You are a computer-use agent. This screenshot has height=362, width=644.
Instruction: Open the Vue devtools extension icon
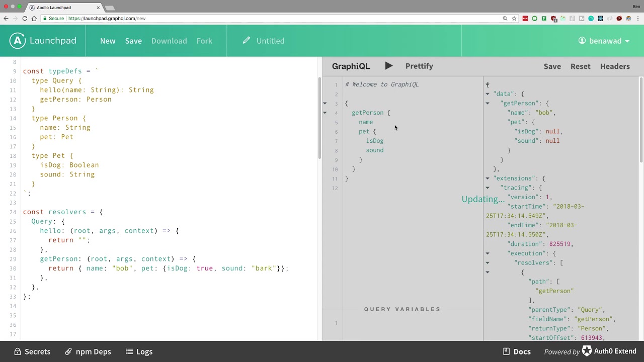coord(544,19)
